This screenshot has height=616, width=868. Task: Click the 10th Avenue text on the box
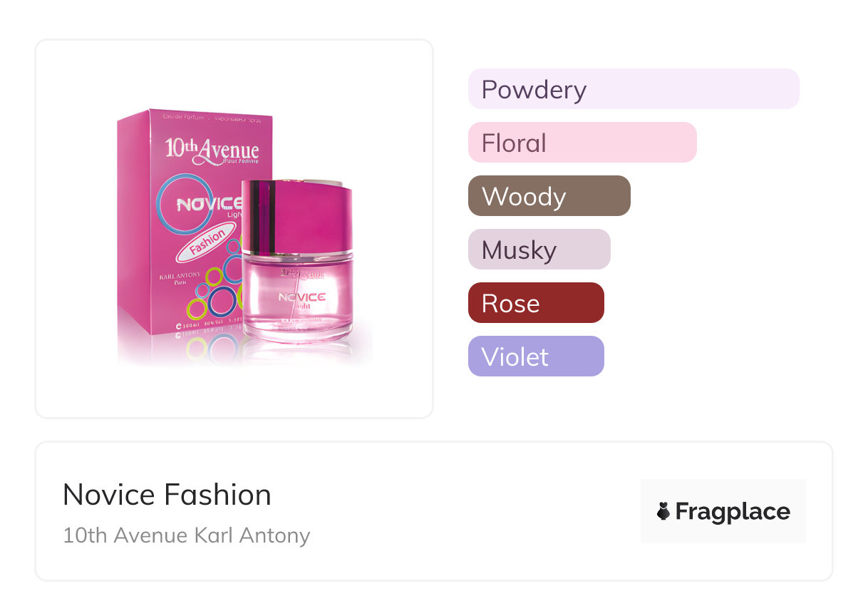pos(212,149)
